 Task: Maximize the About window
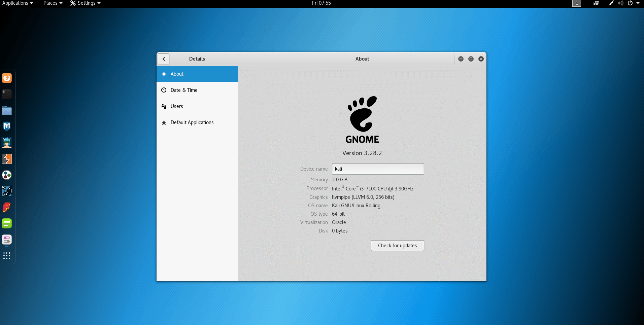point(471,59)
